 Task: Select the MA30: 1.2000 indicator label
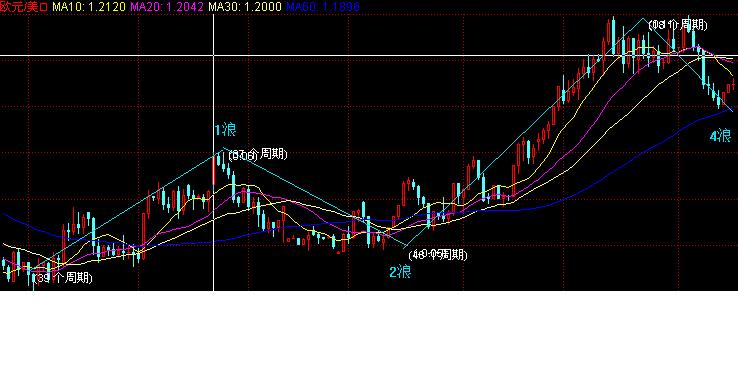coord(245,7)
